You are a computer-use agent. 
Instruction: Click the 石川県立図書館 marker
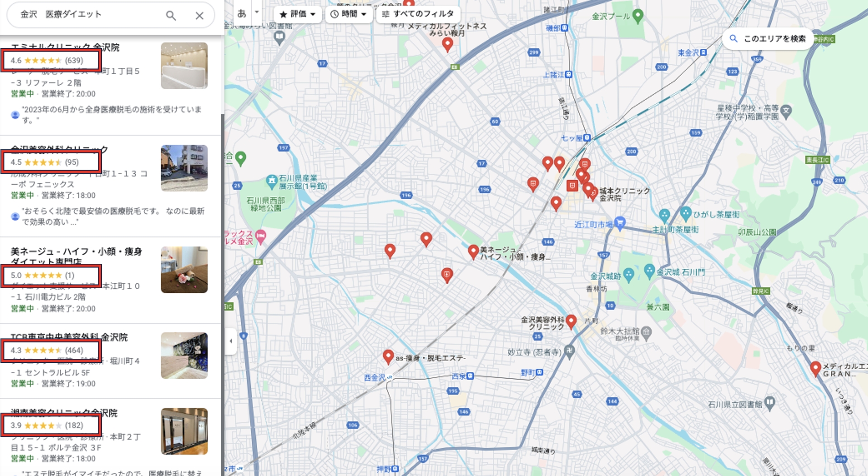click(770, 403)
